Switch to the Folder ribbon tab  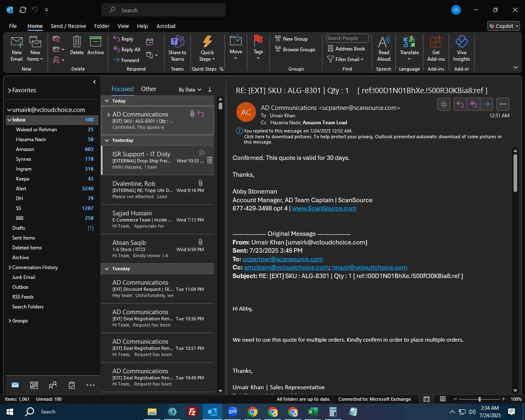pyautogui.click(x=102, y=26)
